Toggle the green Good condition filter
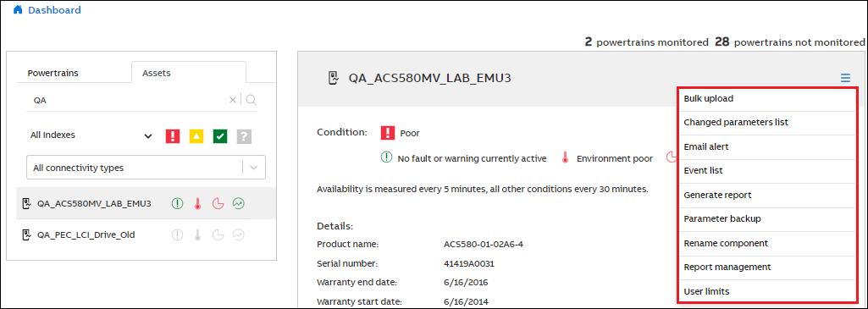This screenshot has height=309, width=868. (220, 135)
